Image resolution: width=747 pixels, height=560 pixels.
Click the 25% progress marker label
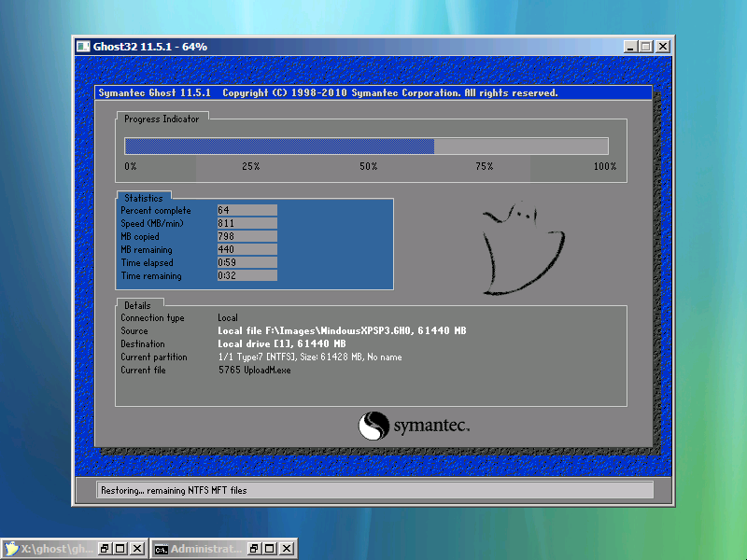tap(250, 167)
